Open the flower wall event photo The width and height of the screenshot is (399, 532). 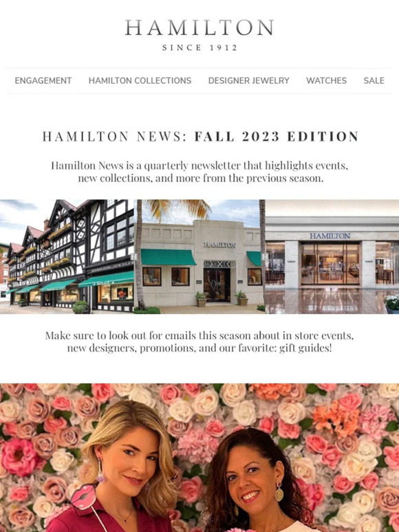tap(199, 458)
